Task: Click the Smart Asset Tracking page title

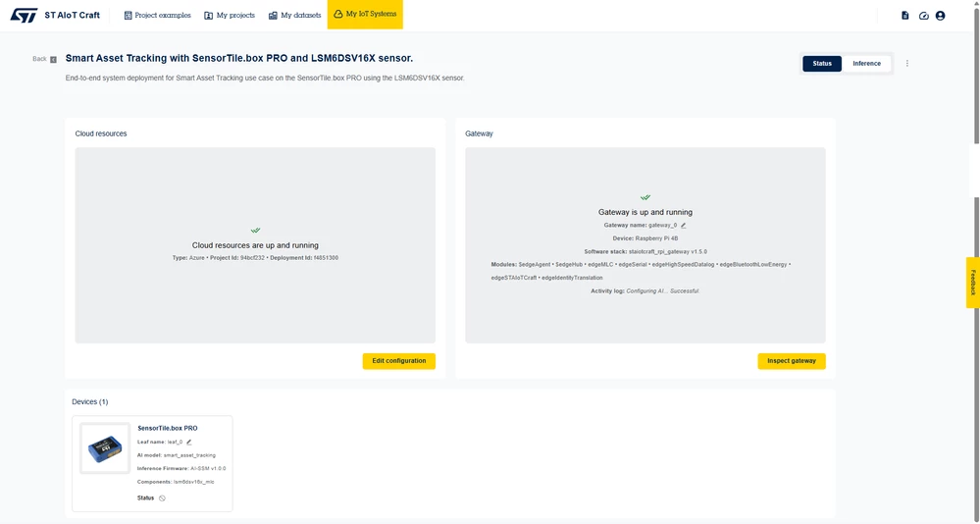Action: (x=238, y=58)
